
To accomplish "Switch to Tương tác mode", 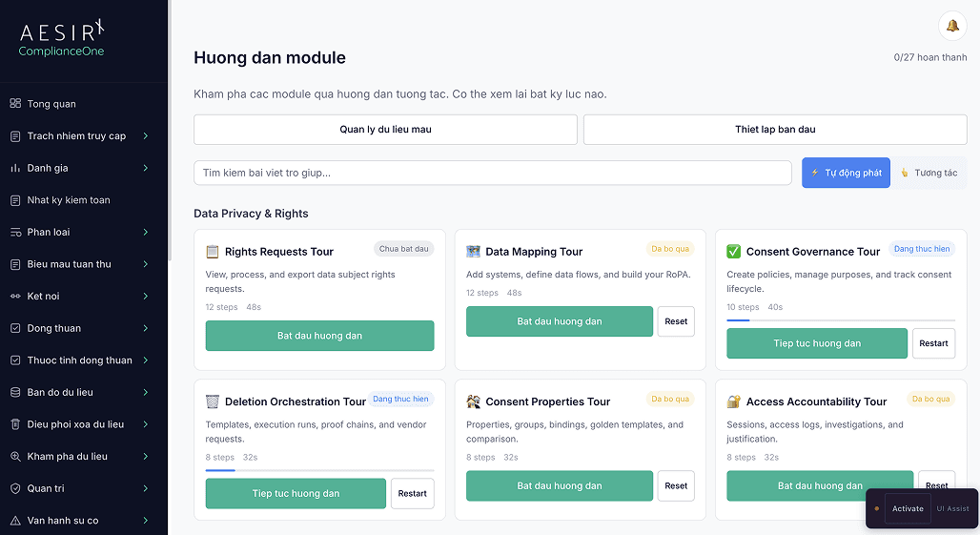I will [929, 173].
